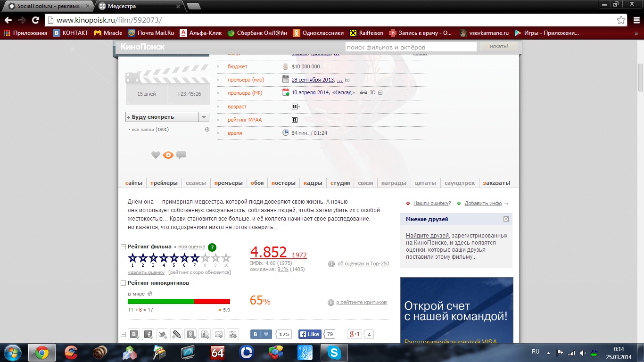
Task: Click the Каскад distributor link
Action: click(343, 93)
